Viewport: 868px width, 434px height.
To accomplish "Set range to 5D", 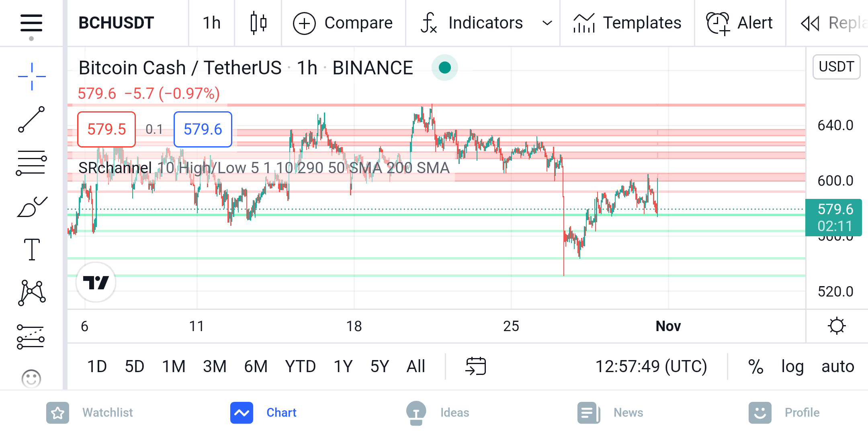I will [x=135, y=366].
